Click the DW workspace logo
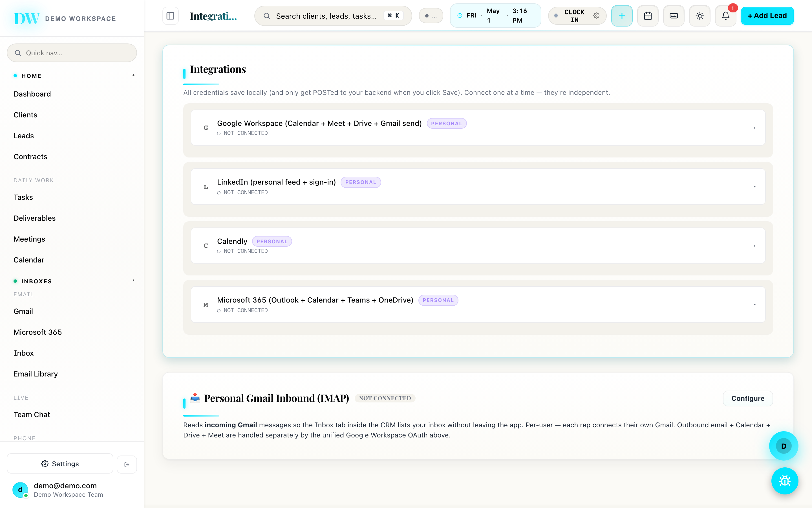The height and width of the screenshot is (508, 812). coord(27,18)
